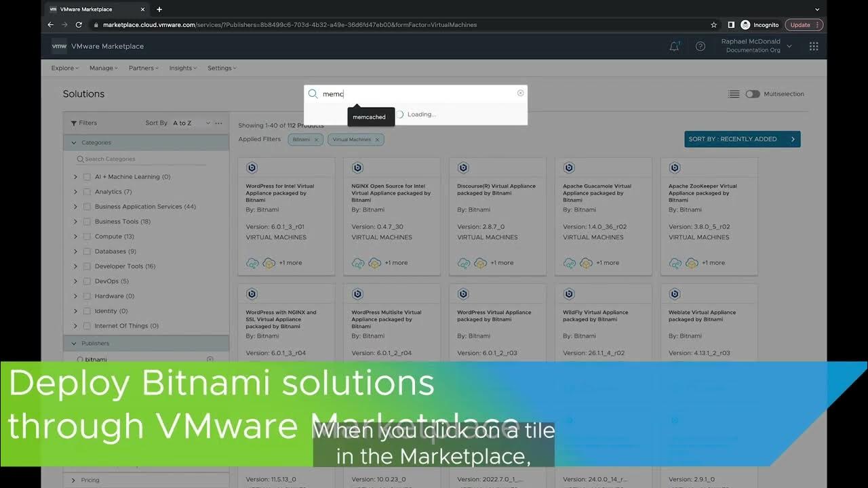868x488 pixels.
Task: Check the AI + Machine Learning category
Action: pos(87,177)
